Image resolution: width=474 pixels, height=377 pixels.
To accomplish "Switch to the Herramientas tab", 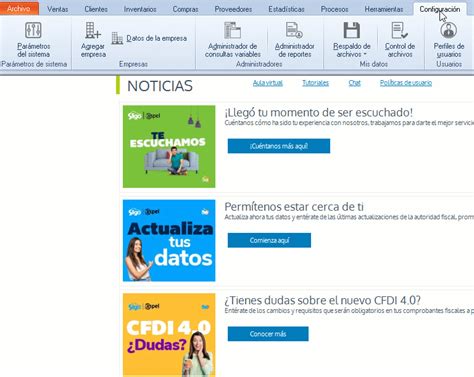I will click(384, 9).
